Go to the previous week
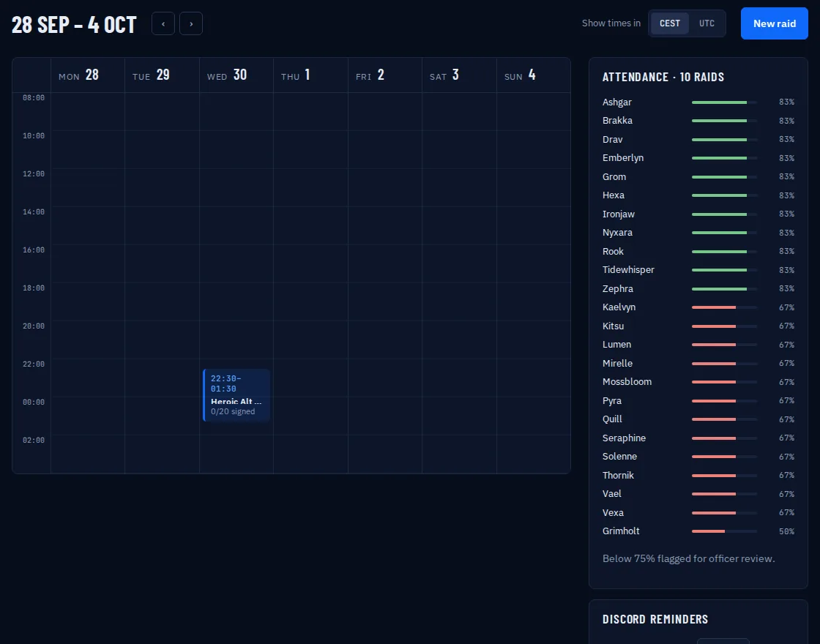Image resolution: width=820 pixels, height=644 pixels. pyautogui.click(x=163, y=23)
